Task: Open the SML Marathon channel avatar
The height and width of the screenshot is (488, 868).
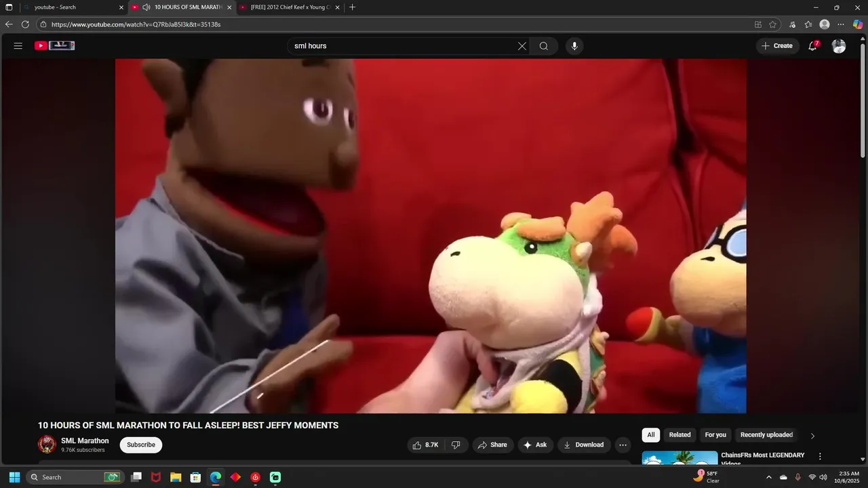Action: coord(47,445)
